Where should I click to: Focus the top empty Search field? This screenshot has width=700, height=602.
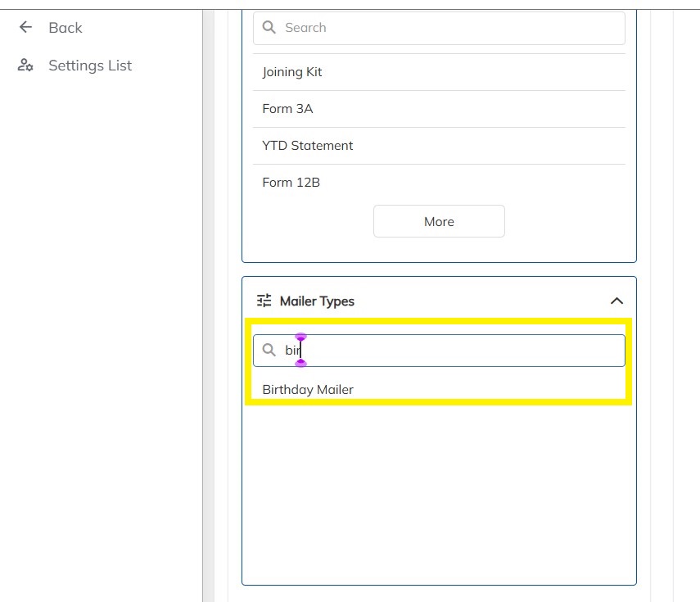point(450,28)
